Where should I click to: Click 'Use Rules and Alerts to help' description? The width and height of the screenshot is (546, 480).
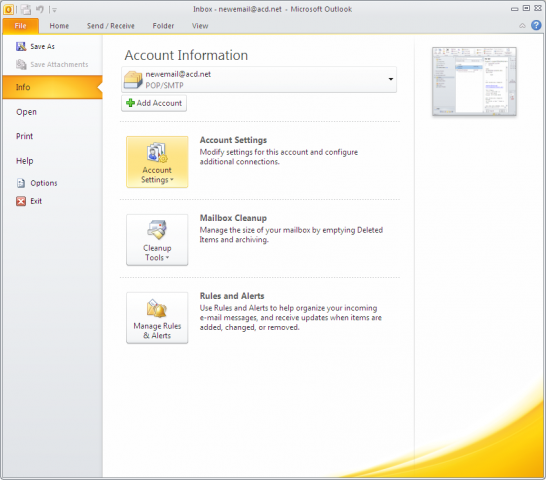[x=290, y=318]
